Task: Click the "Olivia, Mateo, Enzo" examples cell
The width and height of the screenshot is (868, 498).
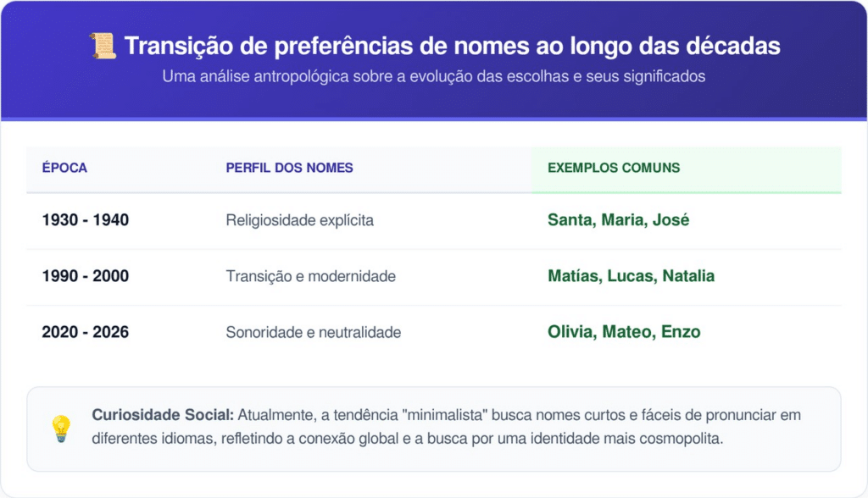Action: 624,332
